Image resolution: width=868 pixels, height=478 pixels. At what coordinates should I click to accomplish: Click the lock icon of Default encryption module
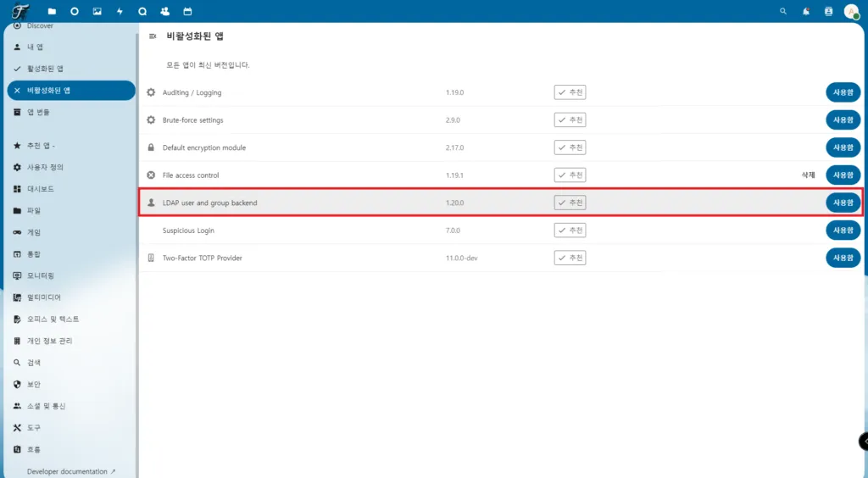[x=151, y=147]
